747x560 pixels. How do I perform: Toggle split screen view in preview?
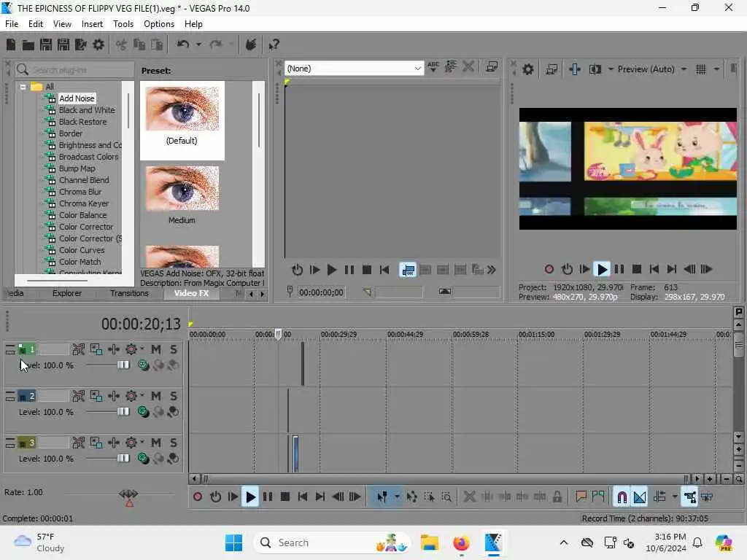point(595,69)
